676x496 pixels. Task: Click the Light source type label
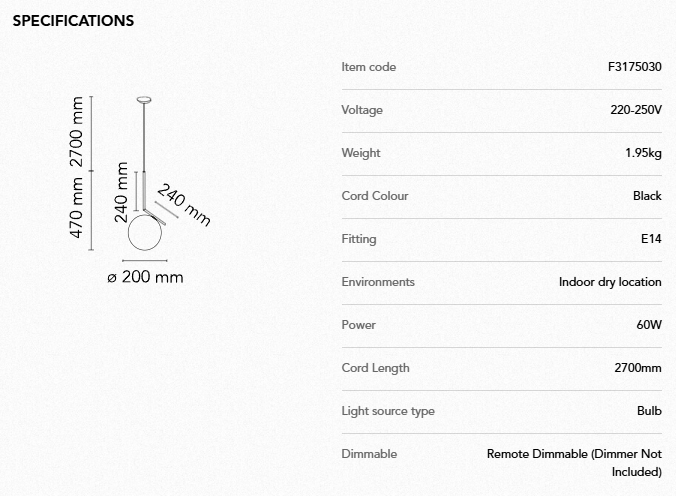click(388, 411)
